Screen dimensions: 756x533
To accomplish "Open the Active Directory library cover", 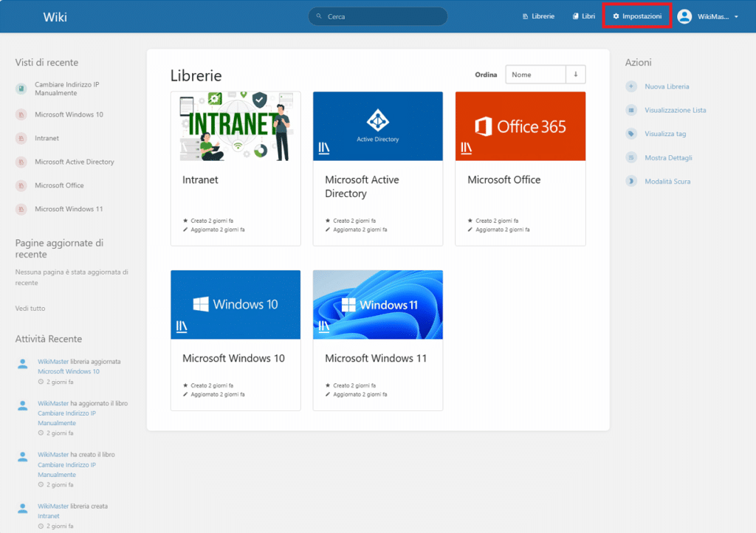I will pos(378,126).
